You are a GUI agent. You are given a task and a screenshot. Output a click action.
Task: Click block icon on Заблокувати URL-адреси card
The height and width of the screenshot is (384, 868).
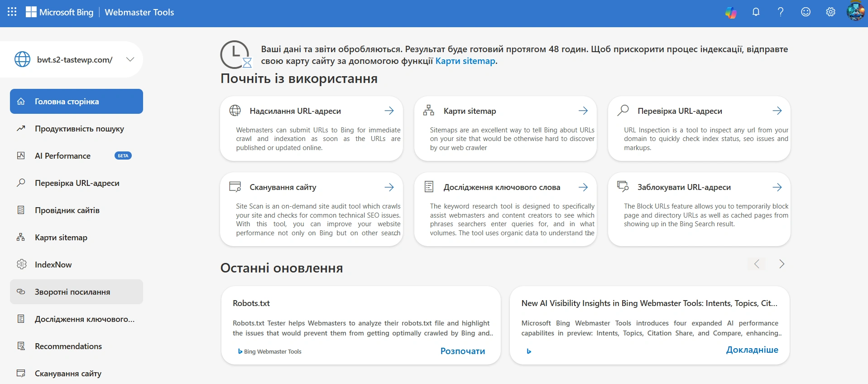623,186
